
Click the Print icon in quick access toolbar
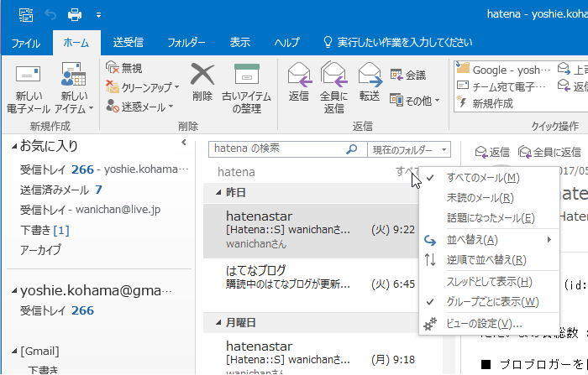[x=75, y=15]
